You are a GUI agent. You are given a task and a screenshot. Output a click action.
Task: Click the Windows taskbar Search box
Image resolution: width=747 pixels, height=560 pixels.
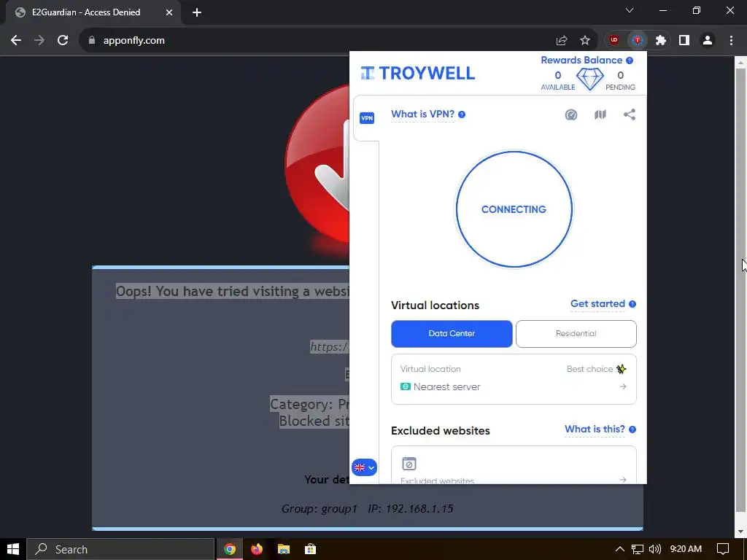tap(120, 549)
